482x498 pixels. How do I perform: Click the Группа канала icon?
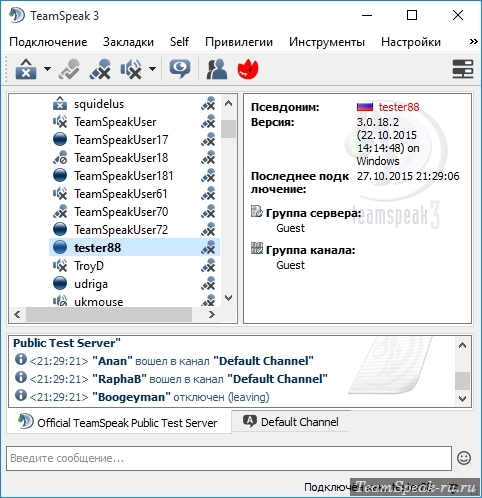pos(257,248)
